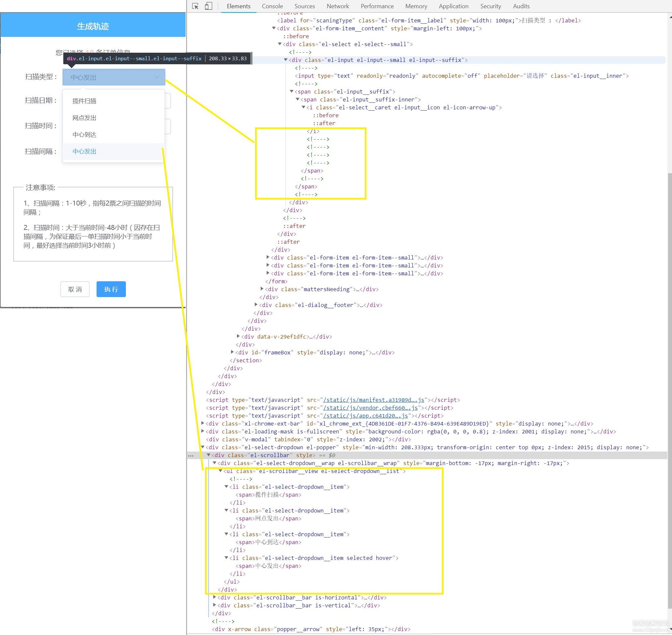Open the vendor.cbef660 js script link
The image size is (672, 635).
tap(370, 408)
